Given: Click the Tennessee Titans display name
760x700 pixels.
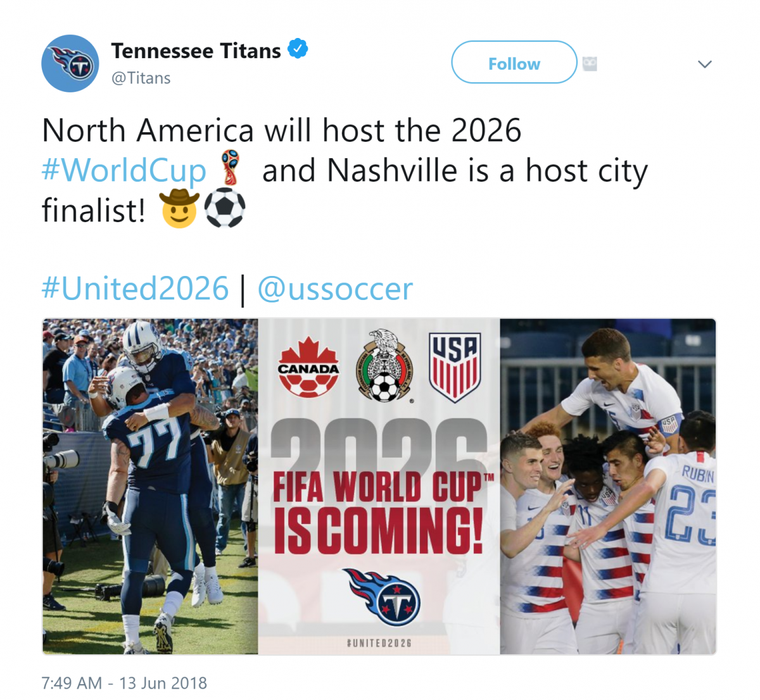Looking at the screenshot, I should point(196,51).
